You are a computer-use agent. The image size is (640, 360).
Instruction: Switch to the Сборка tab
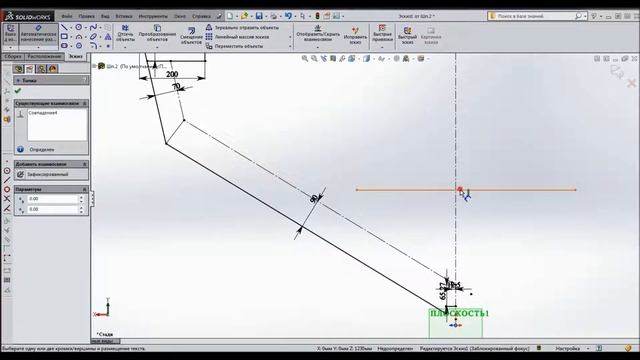[x=13, y=56]
